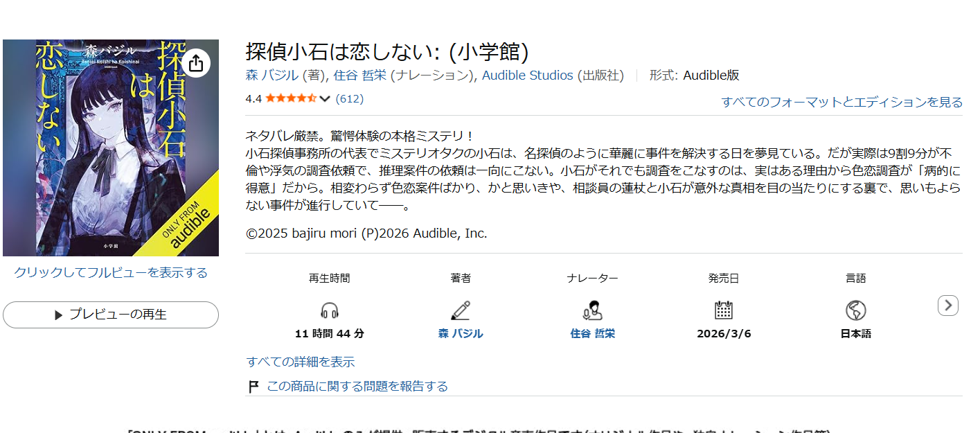This screenshot has width=980, height=433.
Task: Click the 4.4 rating number
Action: tap(253, 98)
